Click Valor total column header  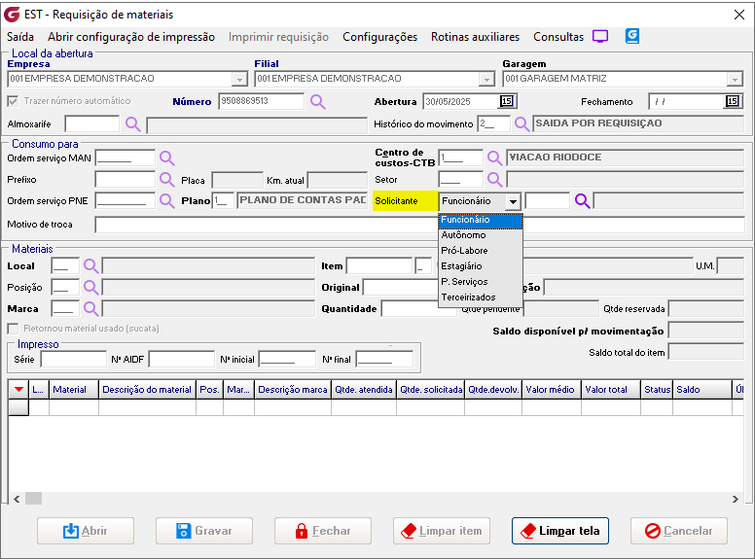pyautogui.click(x=611, y=390)
